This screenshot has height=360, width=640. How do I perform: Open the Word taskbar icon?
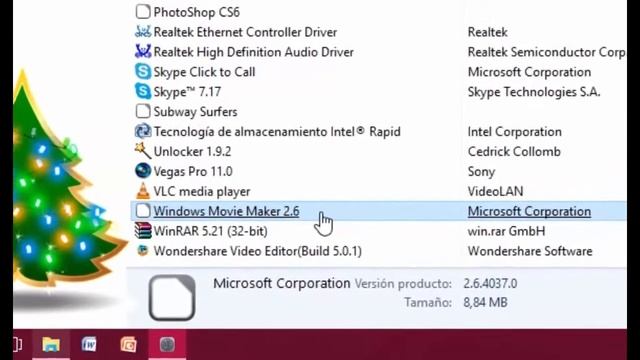click(x=89, y=344)
